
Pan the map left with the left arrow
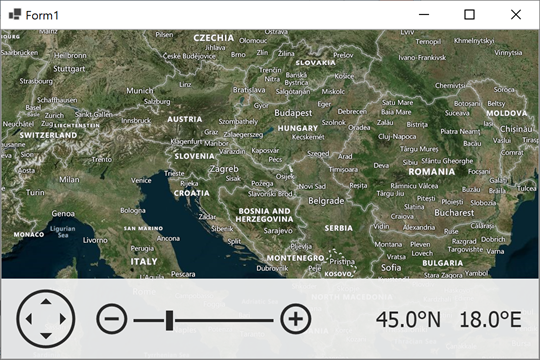[x=29, y=319]
